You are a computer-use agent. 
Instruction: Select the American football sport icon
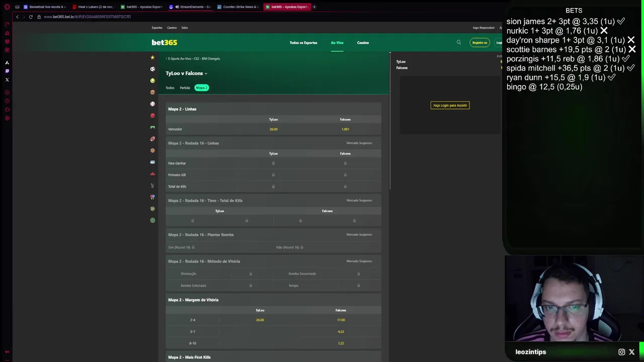click(x=152, y=139)
